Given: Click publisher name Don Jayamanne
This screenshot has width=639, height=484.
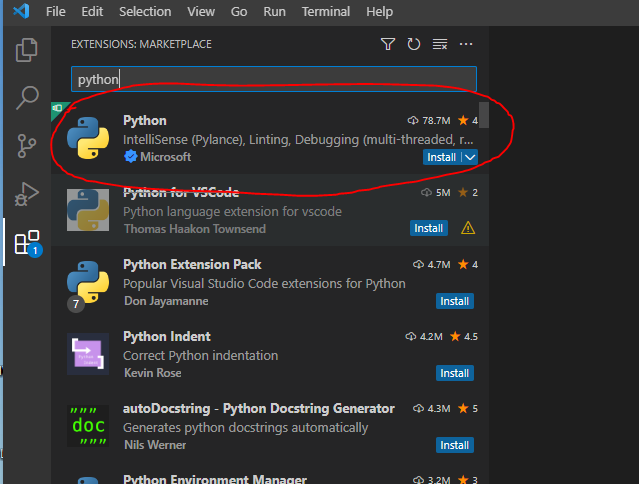Looking at the screenshot, I should (166, 301).
